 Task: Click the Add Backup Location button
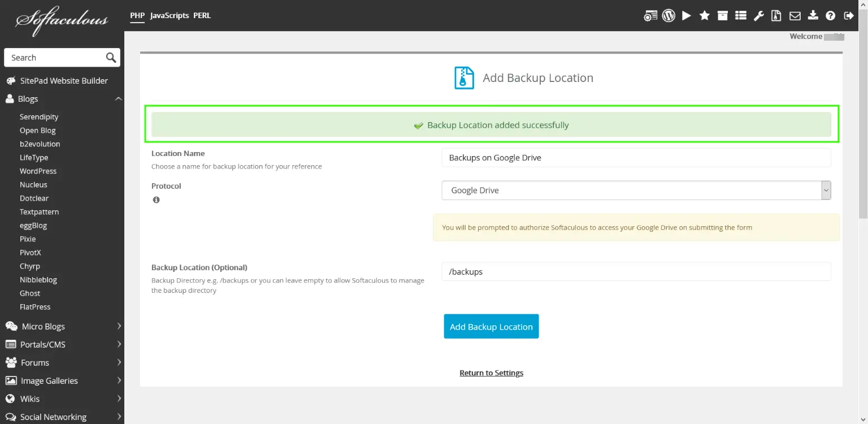pyautogui.click(x=491, y=326)
